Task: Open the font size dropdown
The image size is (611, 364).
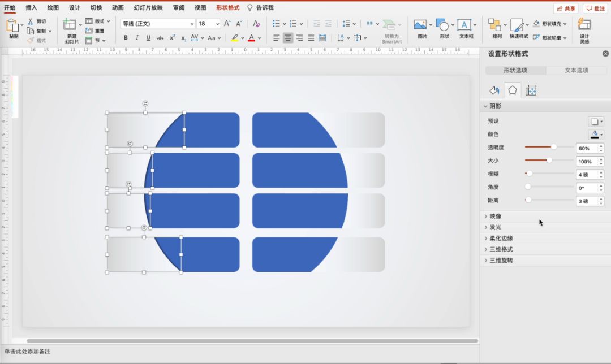Action: [x=217, y=24]
